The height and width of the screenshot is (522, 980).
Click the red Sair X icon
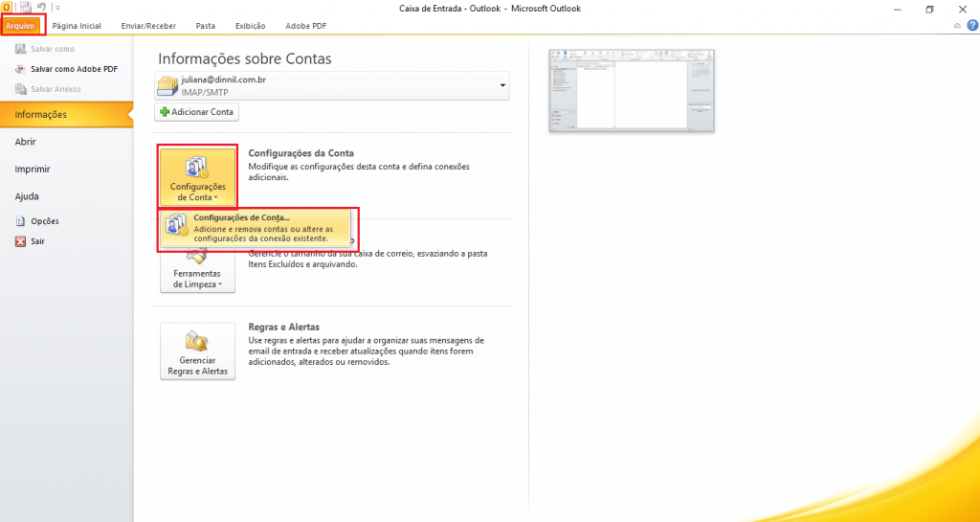click(21, 241)
